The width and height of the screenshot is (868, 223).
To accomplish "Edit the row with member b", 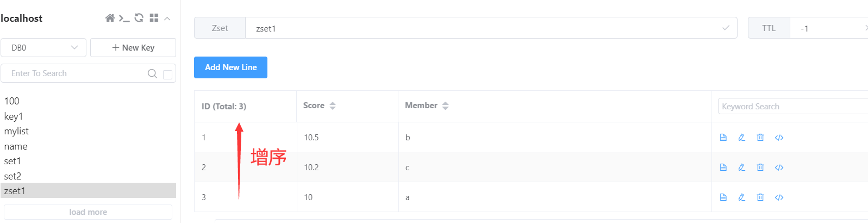I will point(741,138).
